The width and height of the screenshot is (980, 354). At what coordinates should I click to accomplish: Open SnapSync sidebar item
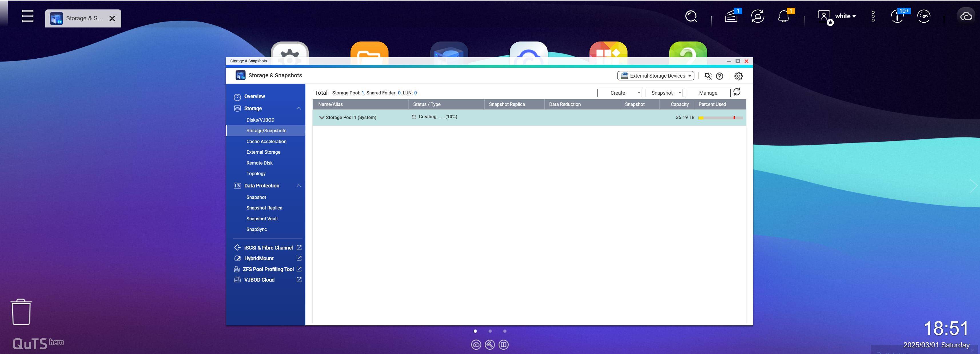tap(256, 230)
